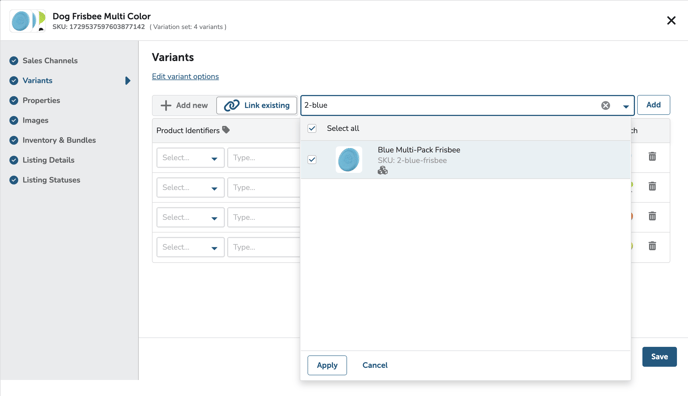
Task: Click the Add button beside the search
Action: (653, 105)
